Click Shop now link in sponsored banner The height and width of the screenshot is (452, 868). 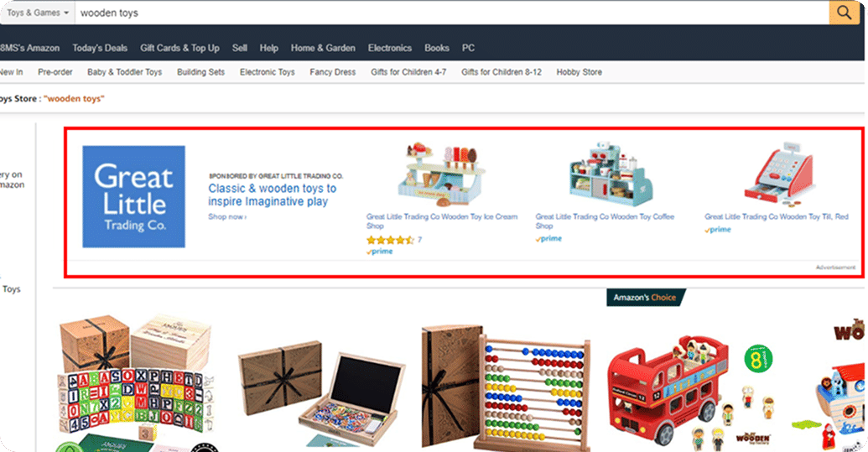point(227,217)
